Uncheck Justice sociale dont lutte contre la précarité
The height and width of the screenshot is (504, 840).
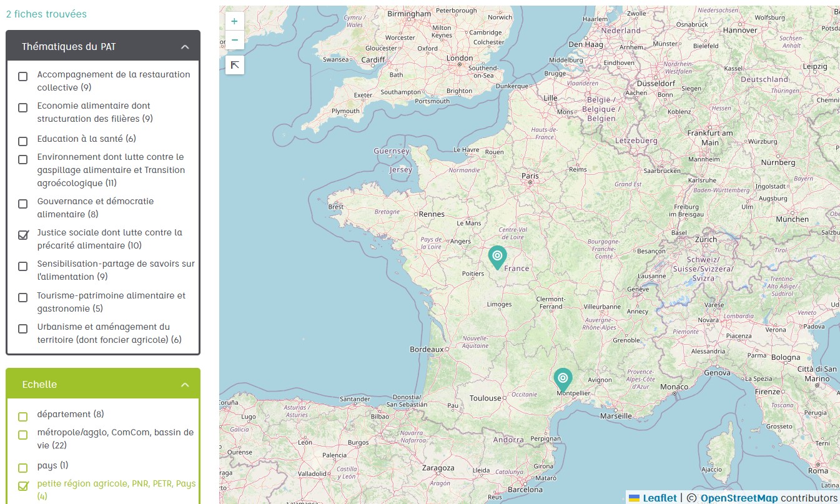23,235
